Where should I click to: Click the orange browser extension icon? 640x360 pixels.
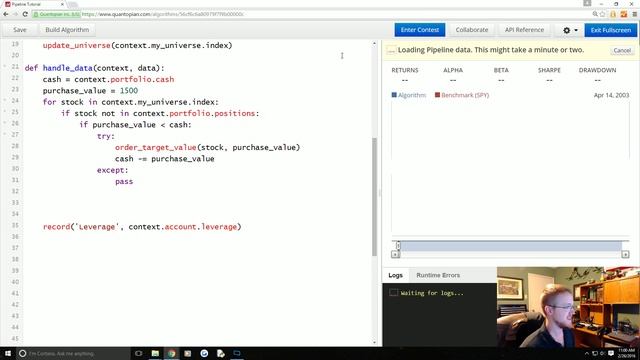click(624, 14)
